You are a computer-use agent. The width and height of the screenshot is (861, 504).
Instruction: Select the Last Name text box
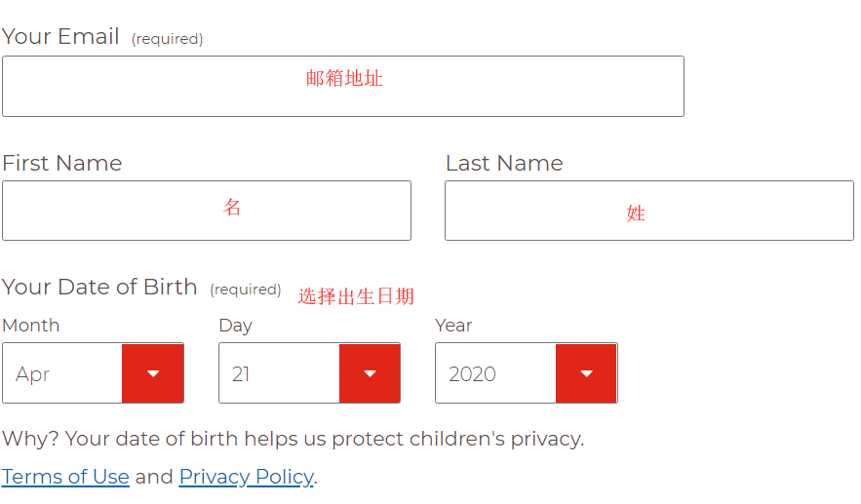[648, 211]
